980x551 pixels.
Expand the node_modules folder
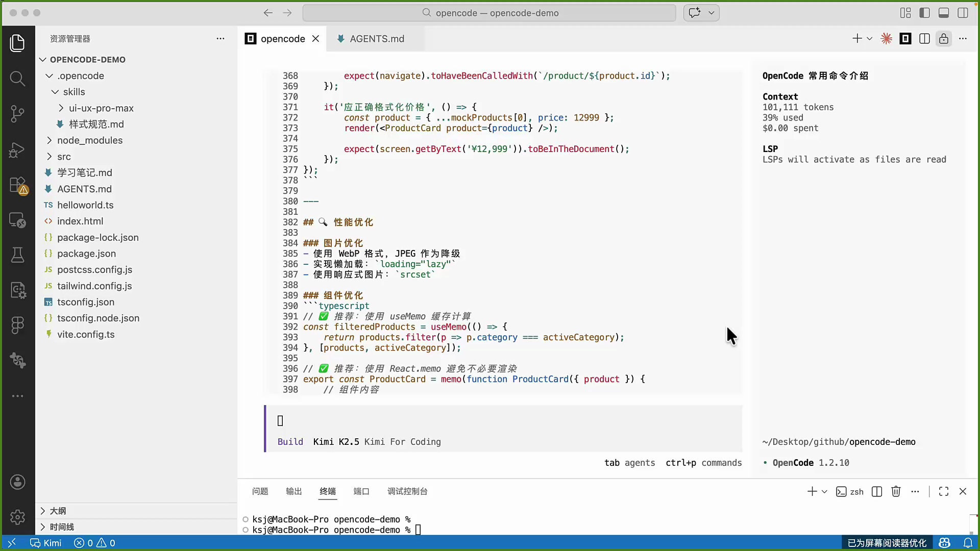pyautogui.click(x=49, y=140)
